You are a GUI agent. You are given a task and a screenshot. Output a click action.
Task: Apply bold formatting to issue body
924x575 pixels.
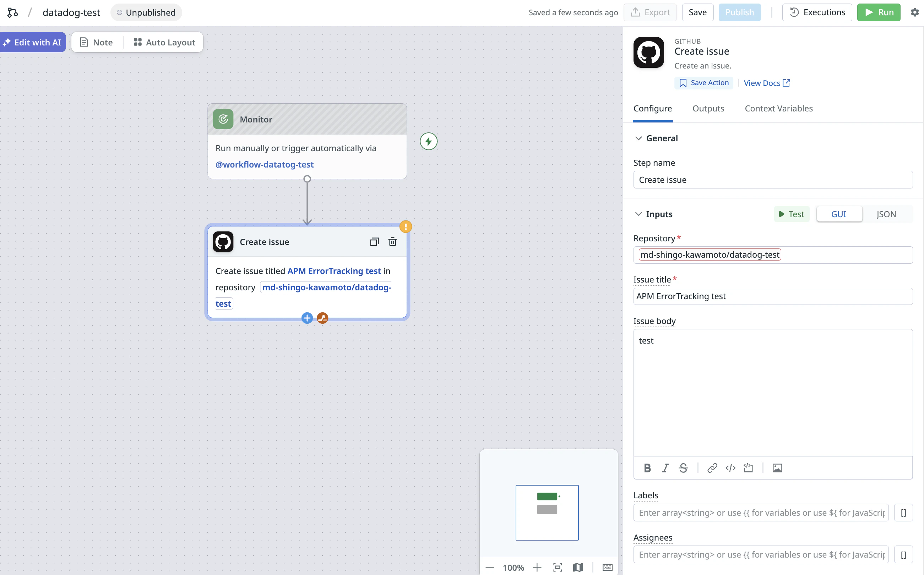click(647, 468)
